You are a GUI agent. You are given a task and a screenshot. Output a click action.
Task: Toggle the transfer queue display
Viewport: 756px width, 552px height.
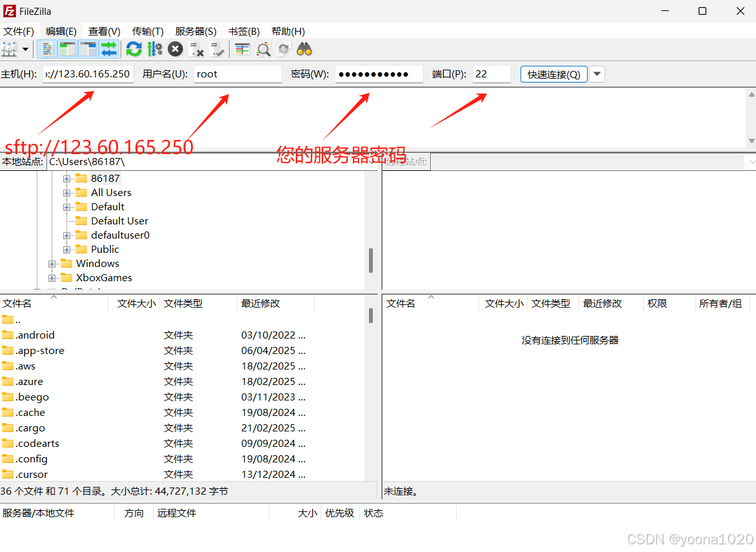click(x=109, y=49)
